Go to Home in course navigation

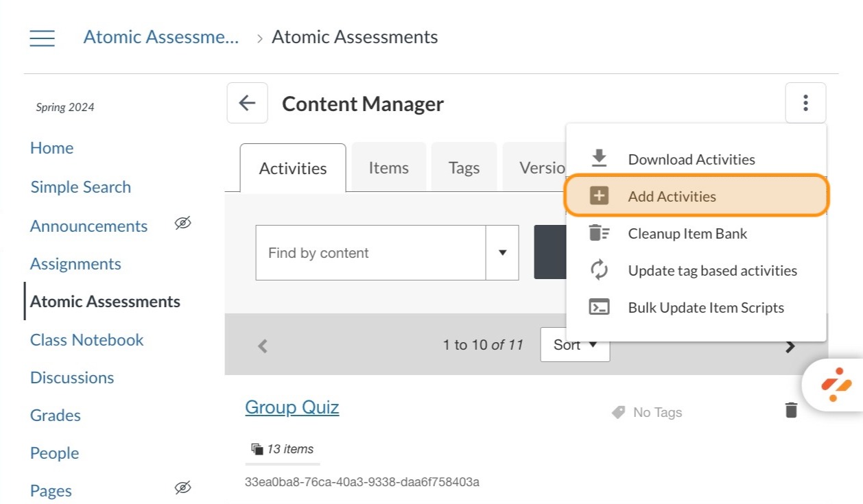point(51,148)
